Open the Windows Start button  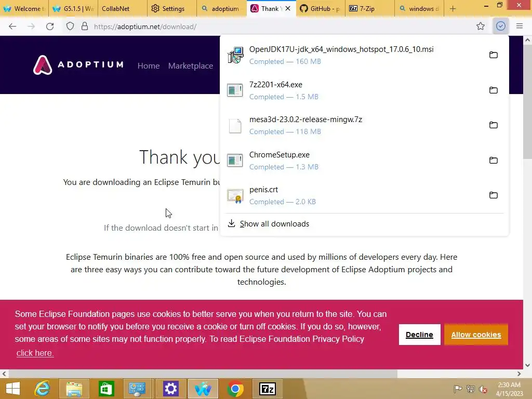tap(13, 389)
